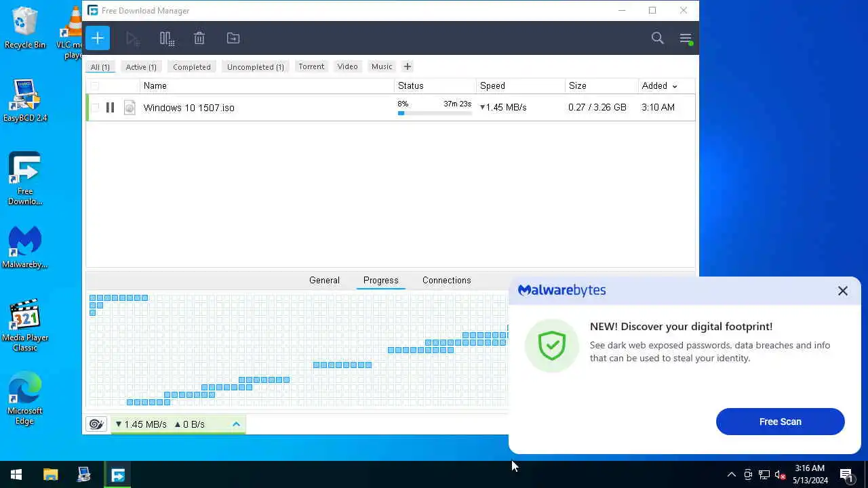Toggle snail speed mode icon
The width and height of the screenshot is (868, 488).
point(96,424)
